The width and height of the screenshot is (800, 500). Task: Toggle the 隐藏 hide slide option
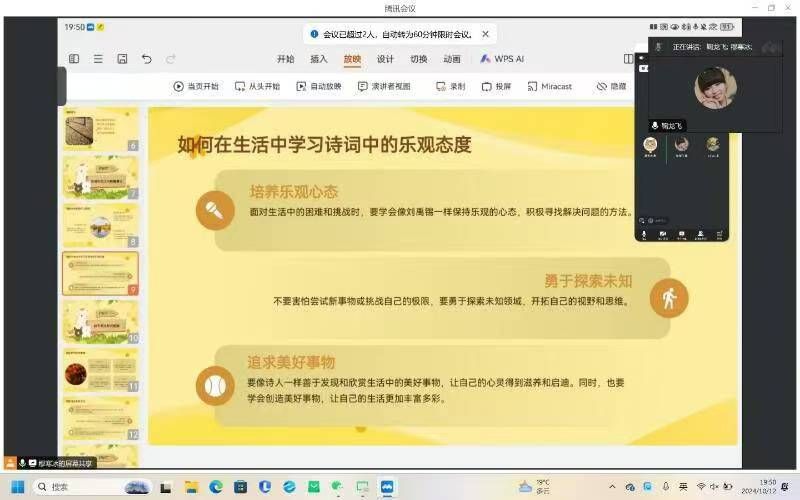601,87
